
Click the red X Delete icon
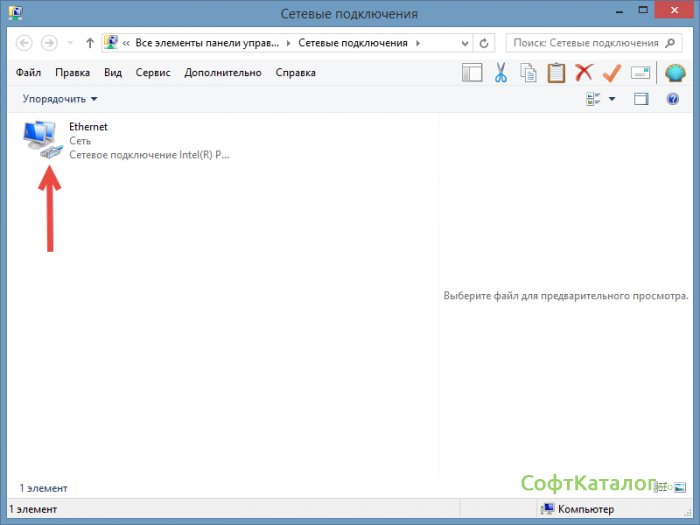point(584,73)
